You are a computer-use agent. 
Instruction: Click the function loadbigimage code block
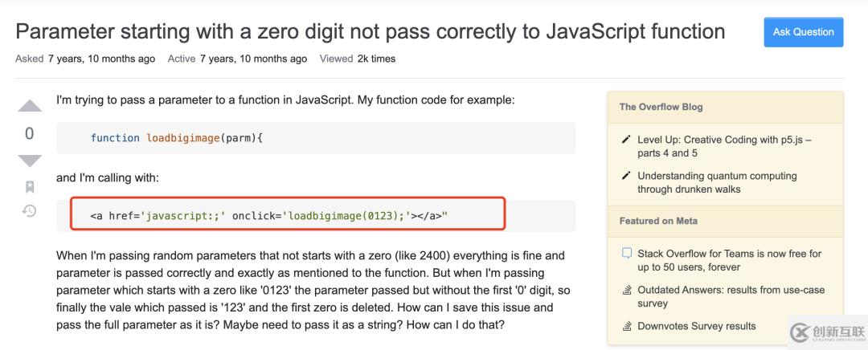coord(316,138)
